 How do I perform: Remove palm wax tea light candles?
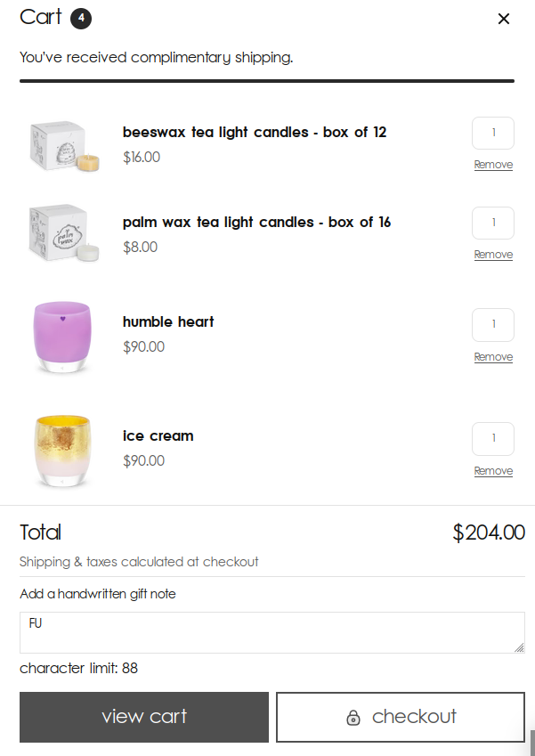point(493,255)
